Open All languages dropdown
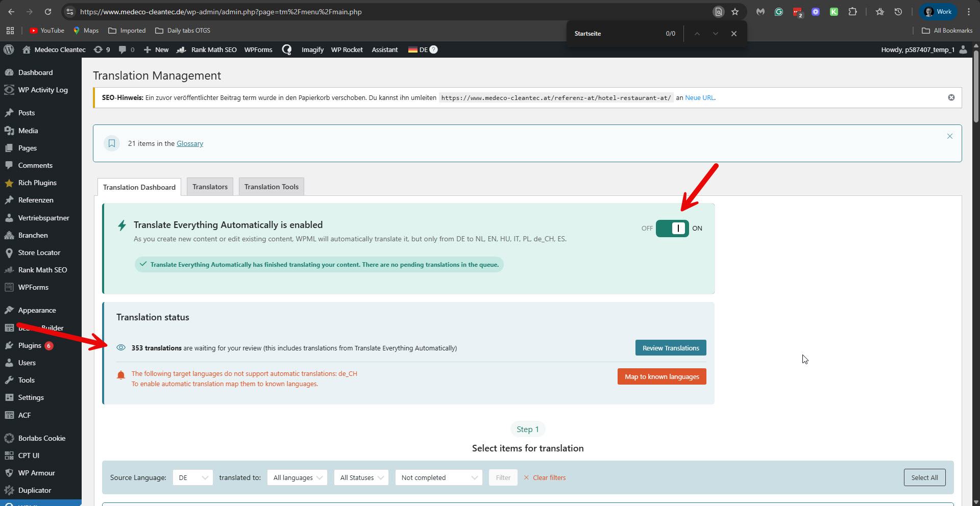 coord(297,477)
